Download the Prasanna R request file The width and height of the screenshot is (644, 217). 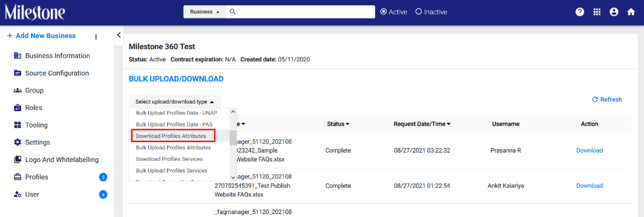(590, 150)
